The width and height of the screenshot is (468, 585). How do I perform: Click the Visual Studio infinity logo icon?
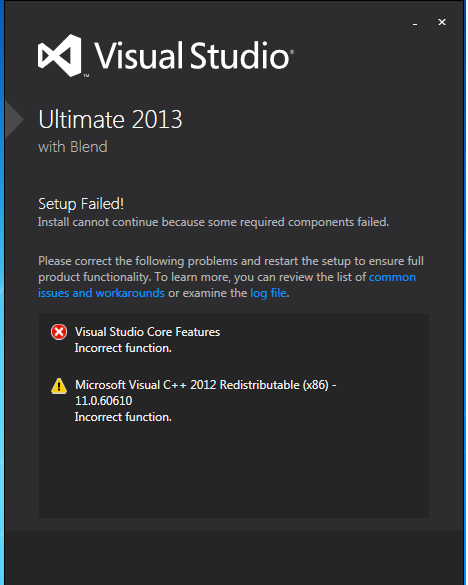click(x=60, y=56)
